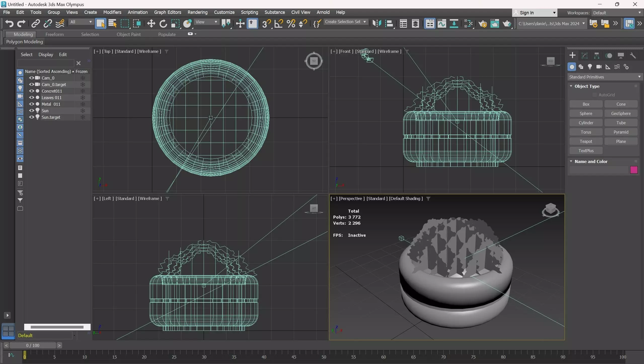The image size is (644, 364).
Task: Click the Mirror tool icon
Action: (x=377, y=24)
